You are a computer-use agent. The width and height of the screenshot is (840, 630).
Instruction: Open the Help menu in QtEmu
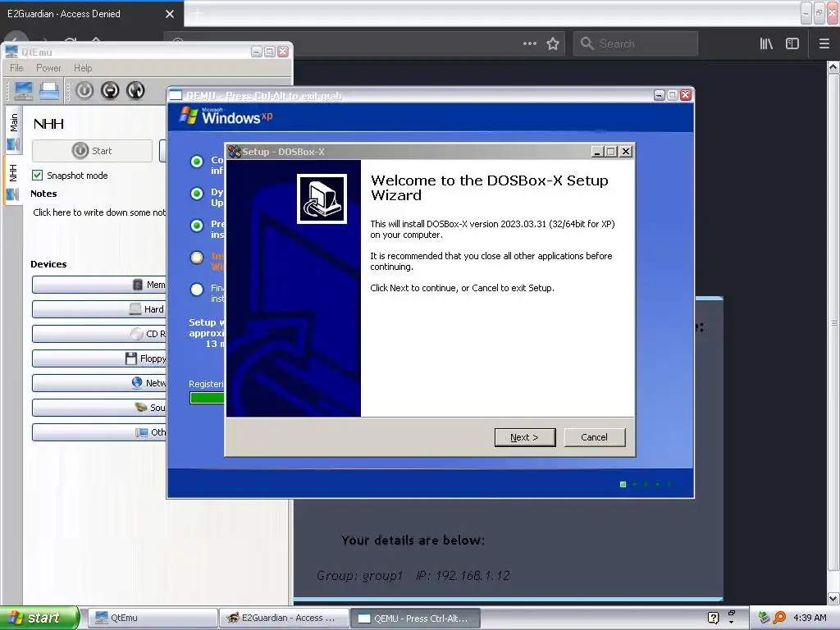83,68
